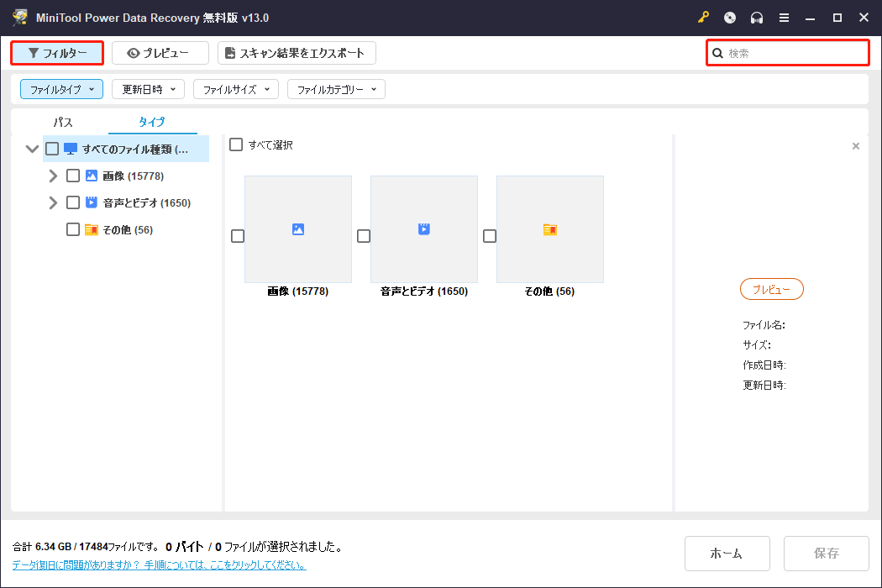Click the プレビュー toolbar button
Image resolution: width=882 pixels, height=588 pixels.
coord(160,53)
